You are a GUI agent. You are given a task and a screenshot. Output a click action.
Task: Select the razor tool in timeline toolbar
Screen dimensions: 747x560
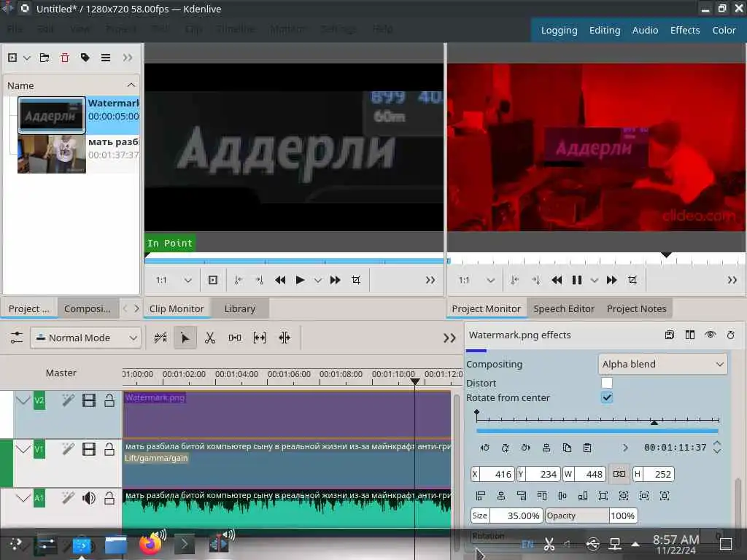point(209,338)
